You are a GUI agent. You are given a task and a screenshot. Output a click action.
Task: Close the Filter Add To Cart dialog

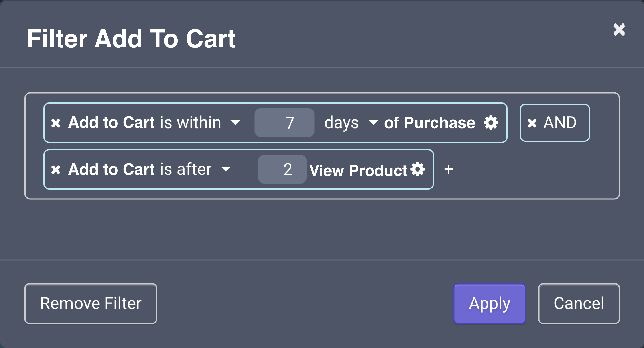pos(619,30)
